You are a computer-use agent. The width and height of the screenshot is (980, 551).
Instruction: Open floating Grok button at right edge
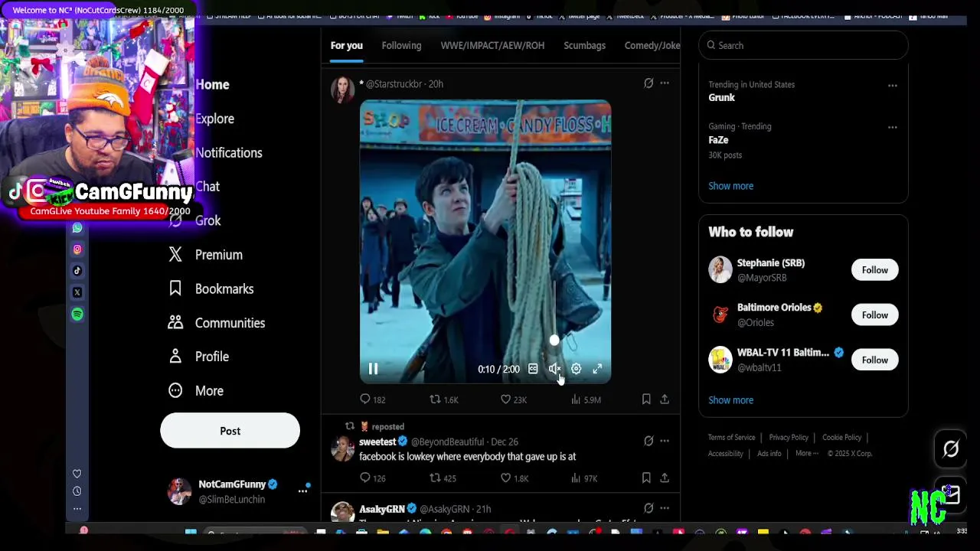[950, 449]
